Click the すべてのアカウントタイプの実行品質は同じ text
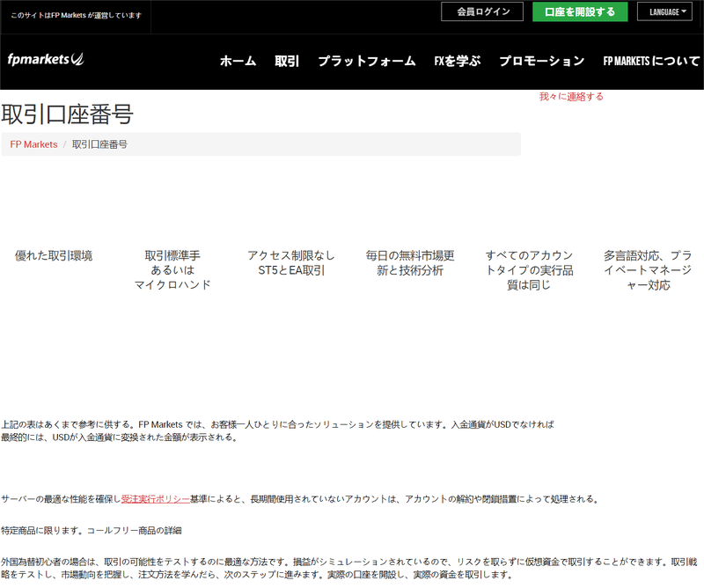The height and width of the screenshot is (588, 704). point(529,270)
